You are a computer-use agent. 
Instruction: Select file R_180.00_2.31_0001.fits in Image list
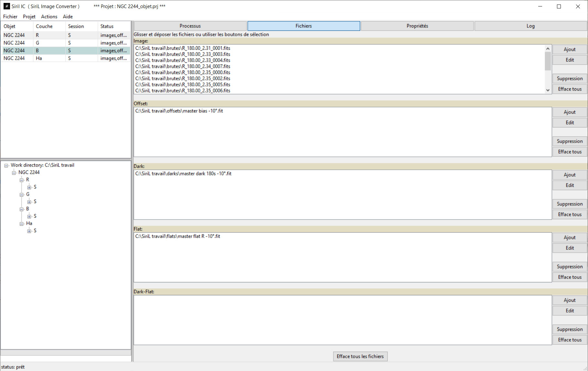click(183, 48)
